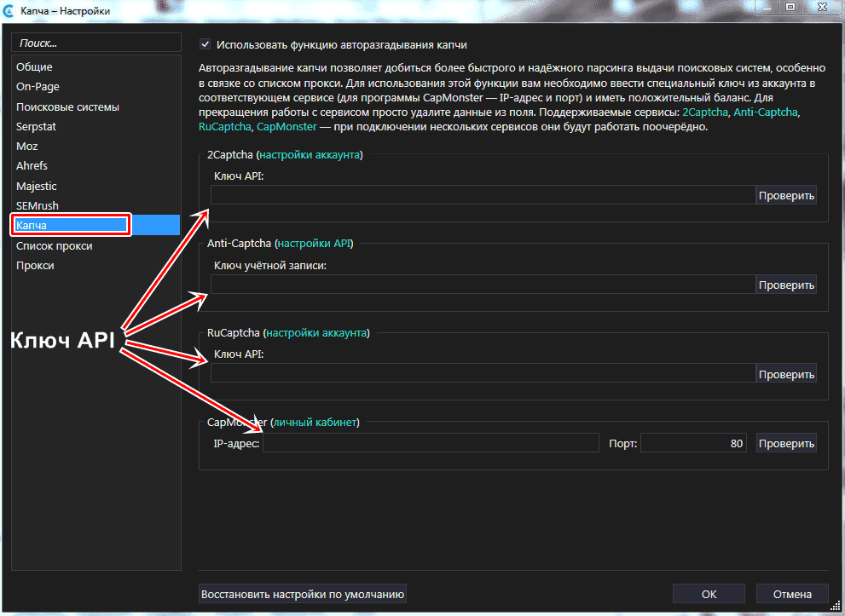This screenshot has height=616, width=845.
Task: Close the settings window
Action: pyautogui.click(x=822, y=7)
